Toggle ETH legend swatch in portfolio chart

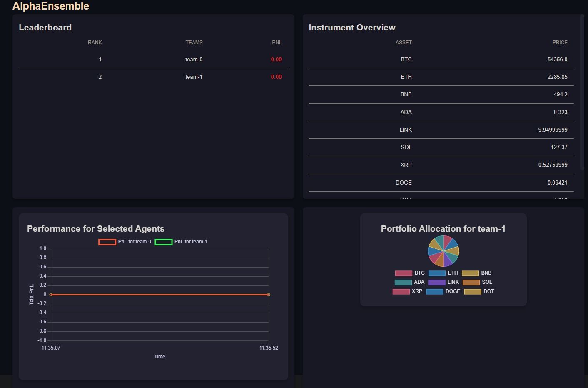[x=437, y=273]
